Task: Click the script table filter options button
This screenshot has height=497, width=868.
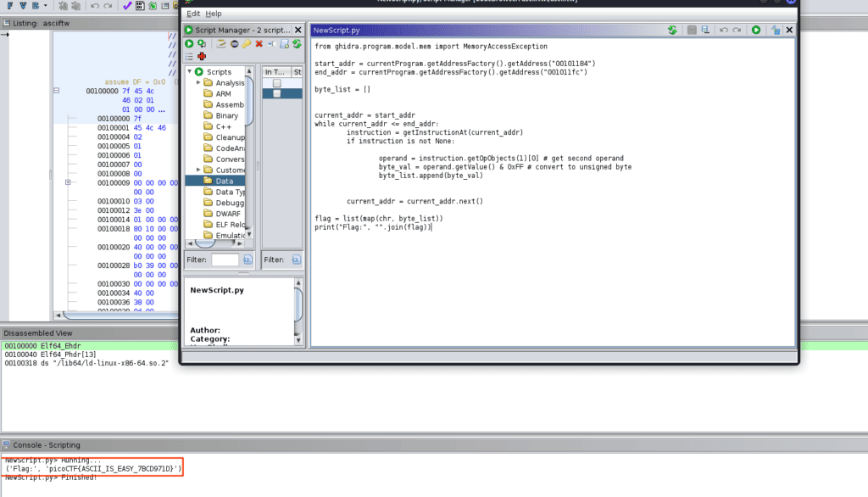Action: click(296, 260)
